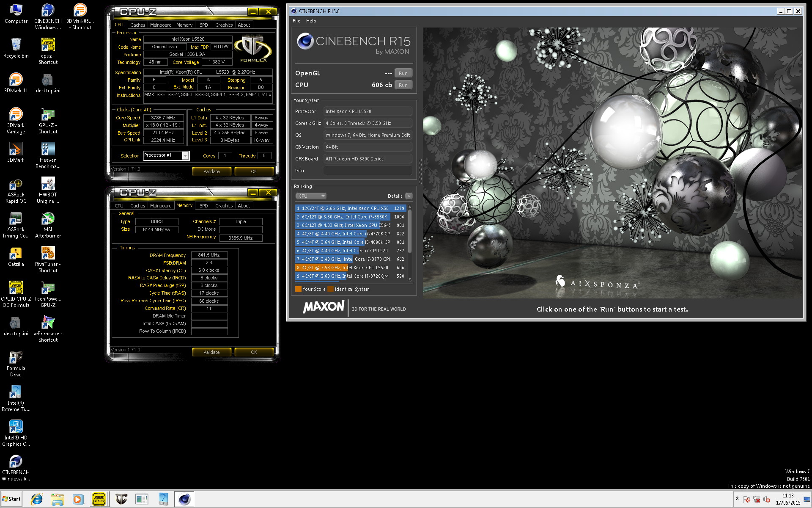Viewport: 812px width, 508px height.
Task: Open the Processor #1 selection dropdown
Action: click(x=185, y=156)
